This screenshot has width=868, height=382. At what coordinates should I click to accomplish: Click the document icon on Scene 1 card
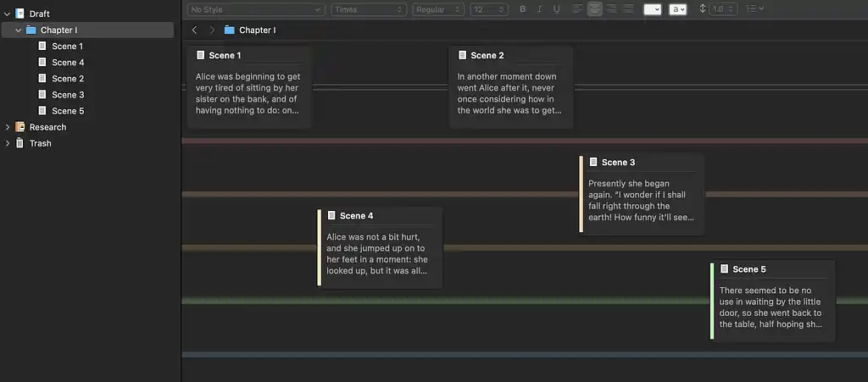(x=200, y=55)
